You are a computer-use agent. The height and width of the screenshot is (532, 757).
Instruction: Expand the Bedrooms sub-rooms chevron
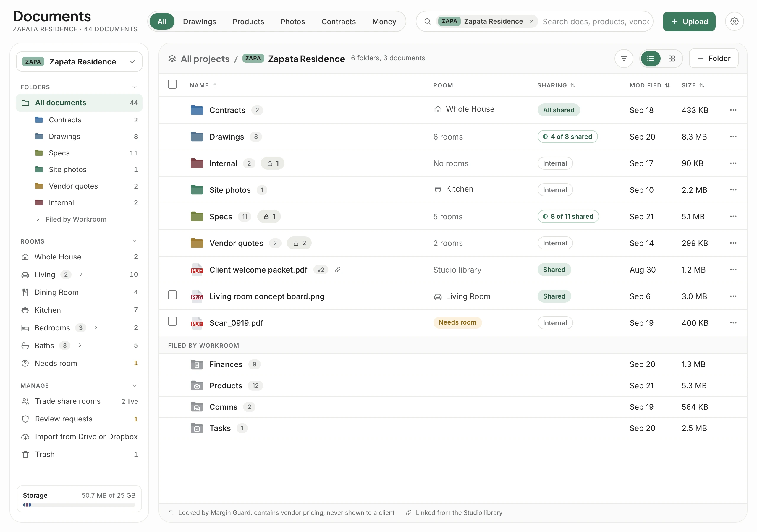(96, 328)
